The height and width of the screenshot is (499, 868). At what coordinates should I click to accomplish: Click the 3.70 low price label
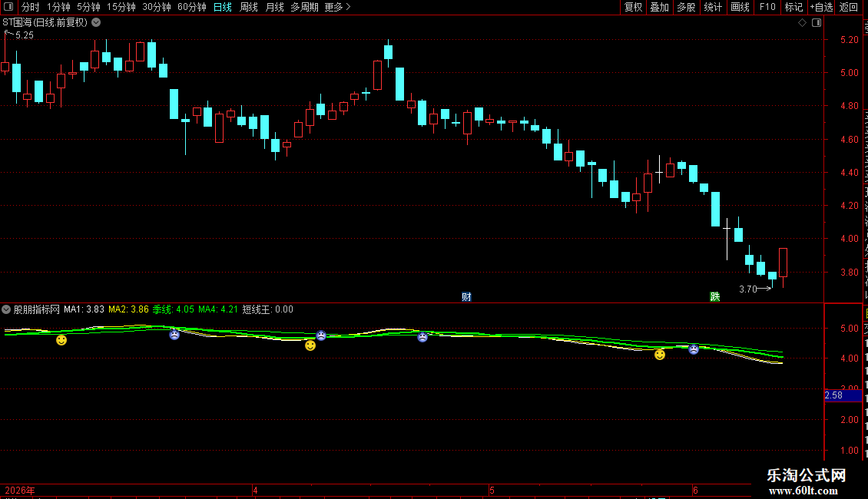pos(748,289)
